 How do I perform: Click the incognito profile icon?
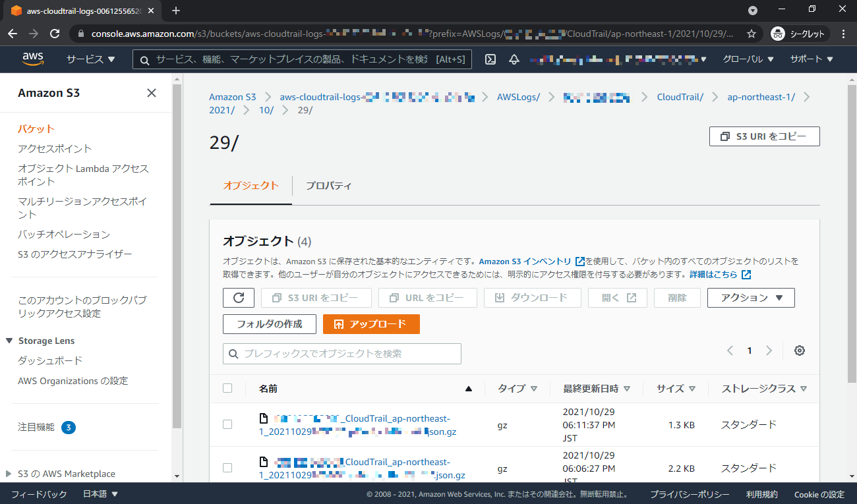(x=778, y=34)
